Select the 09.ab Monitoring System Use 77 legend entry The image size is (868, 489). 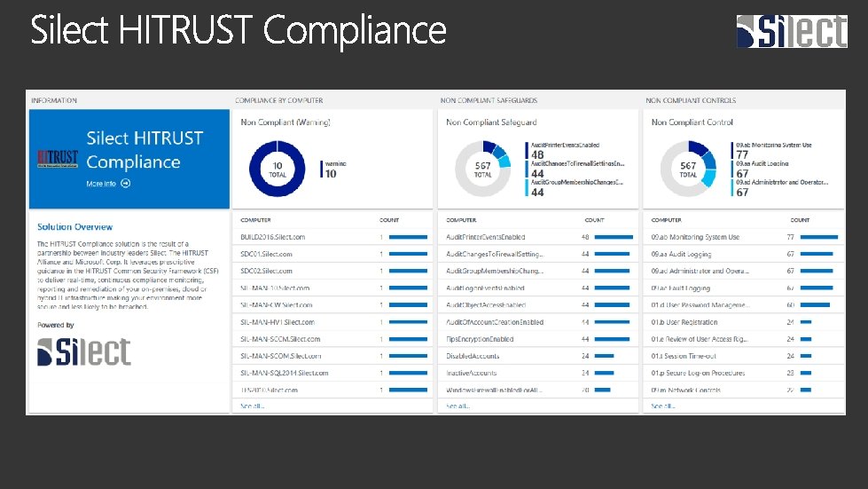pos(771,150)
